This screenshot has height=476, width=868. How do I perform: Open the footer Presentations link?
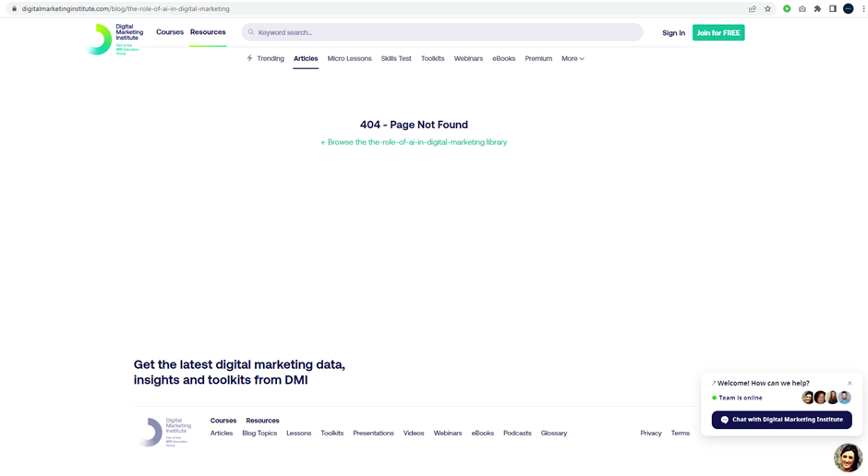tap(374, 434)
